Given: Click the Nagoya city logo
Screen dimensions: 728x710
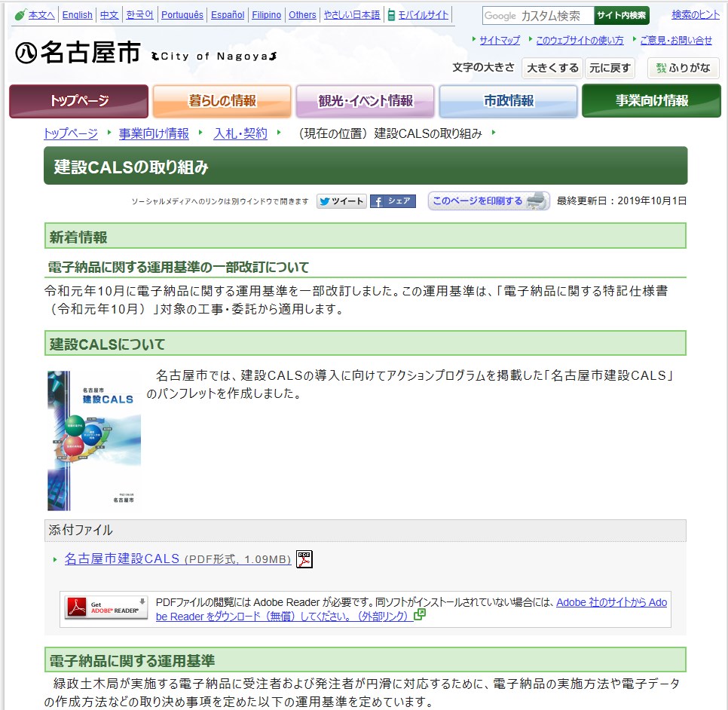Looking at the screenshot, I should pyautogui.click(x=78, y=54).
